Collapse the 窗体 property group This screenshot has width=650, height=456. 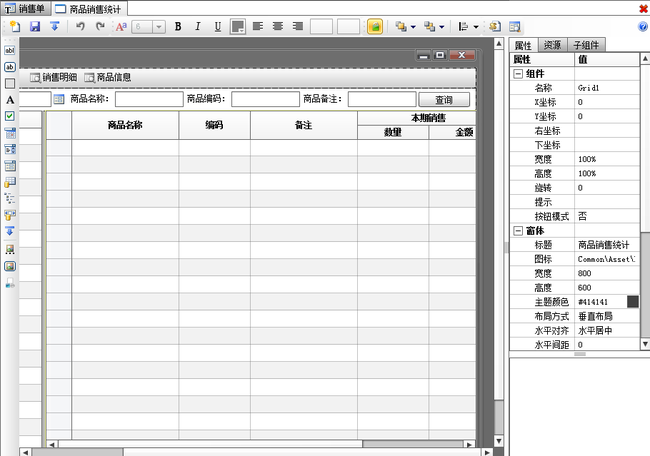pos(518,230)
